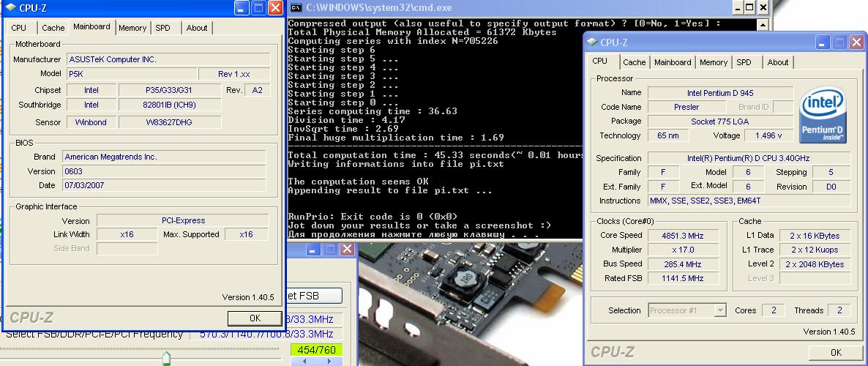
Task: Click the ASUSTeK Computer INC. manufacturer field
Action: 168,59
